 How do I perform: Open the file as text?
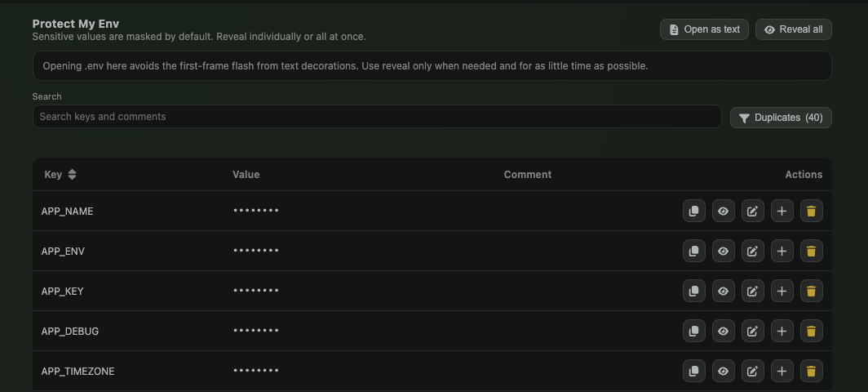point(704,29)
